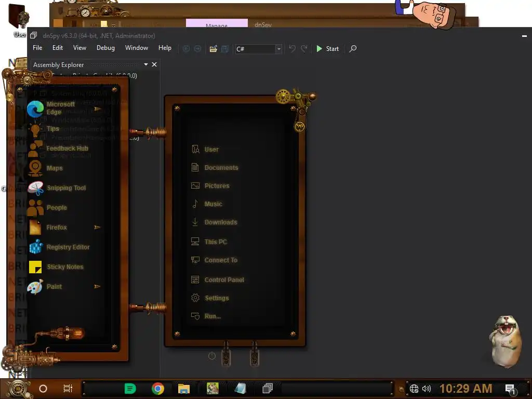Image resolution: width=532 pixels, height=399 pixels.
Task: Click the Cortana circle on the taskbar
Action: tap(43, 389)
